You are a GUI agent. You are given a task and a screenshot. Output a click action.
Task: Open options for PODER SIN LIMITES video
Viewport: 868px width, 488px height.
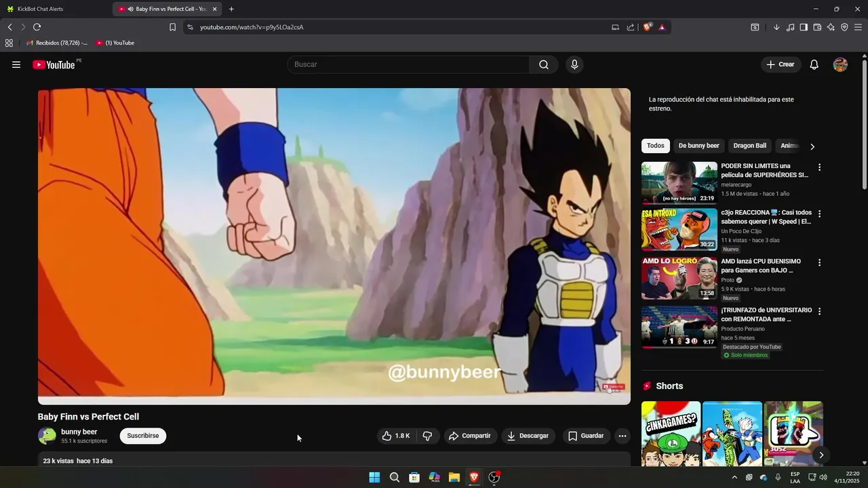tap(819, 167)
